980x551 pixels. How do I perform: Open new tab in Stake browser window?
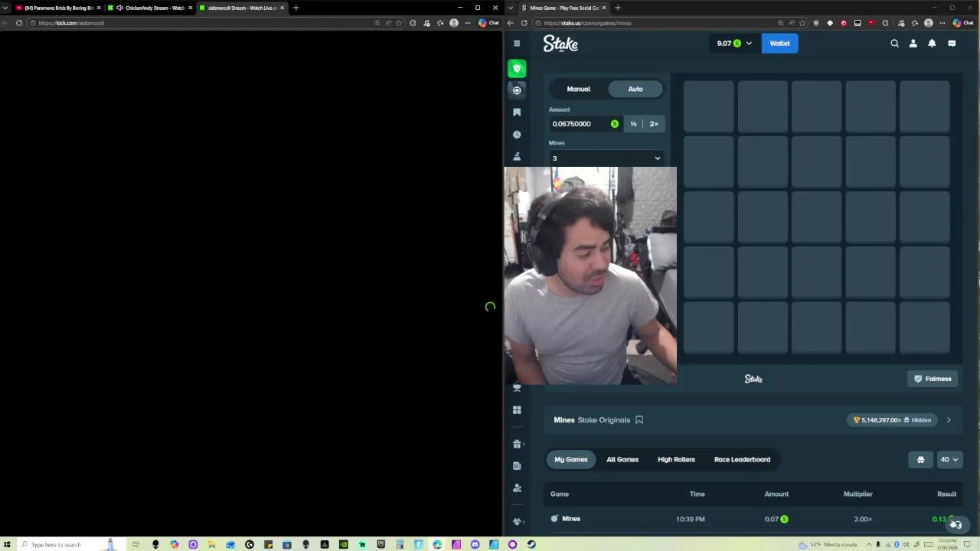pos(617,8)
